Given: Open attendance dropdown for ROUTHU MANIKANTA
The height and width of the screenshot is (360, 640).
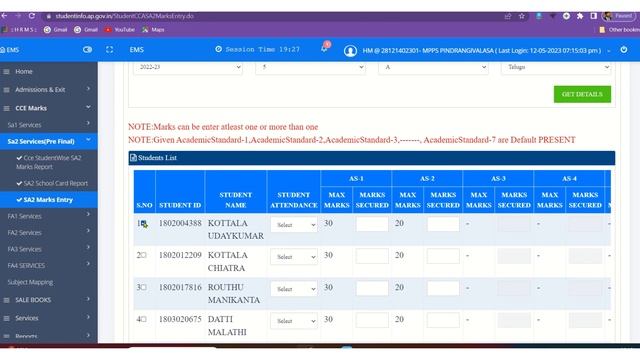Looking at the screenshot, I should coord(294,289).
